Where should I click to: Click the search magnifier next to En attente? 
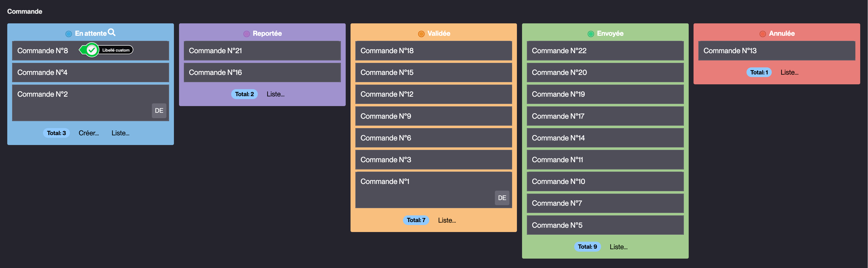112,33
